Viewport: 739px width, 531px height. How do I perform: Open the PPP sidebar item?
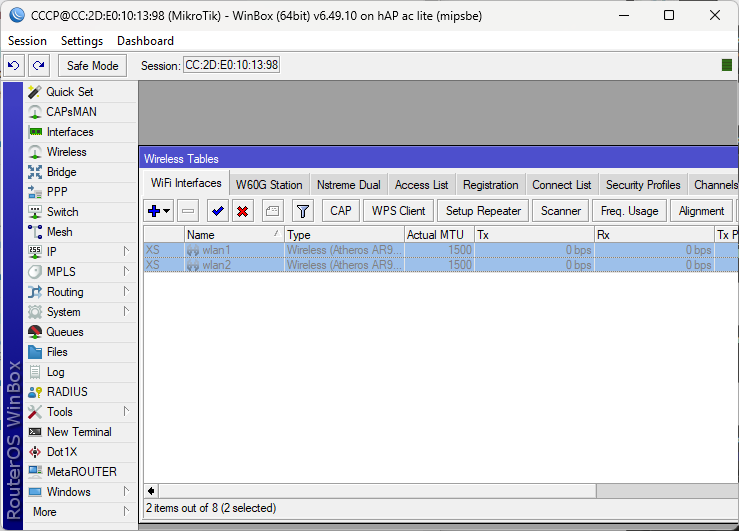81,192
